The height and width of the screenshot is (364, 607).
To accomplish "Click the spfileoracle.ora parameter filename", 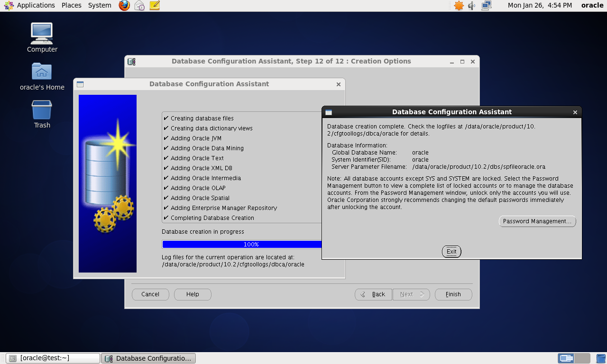I will [x=479, y=167].
